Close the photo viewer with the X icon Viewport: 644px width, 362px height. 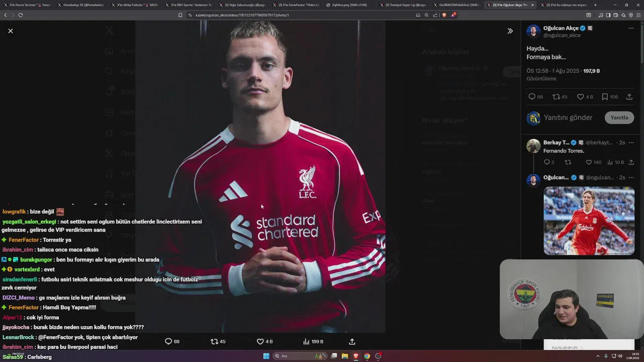pos(10,31)
